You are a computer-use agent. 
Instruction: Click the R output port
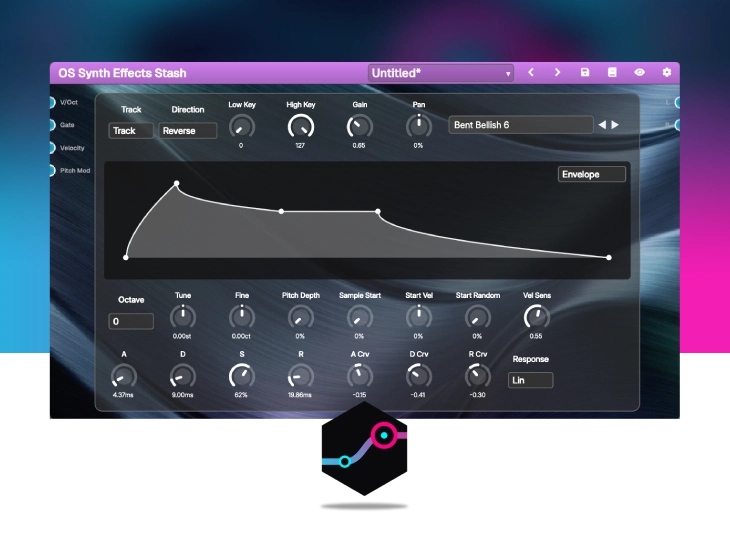(x=677, y=125)
